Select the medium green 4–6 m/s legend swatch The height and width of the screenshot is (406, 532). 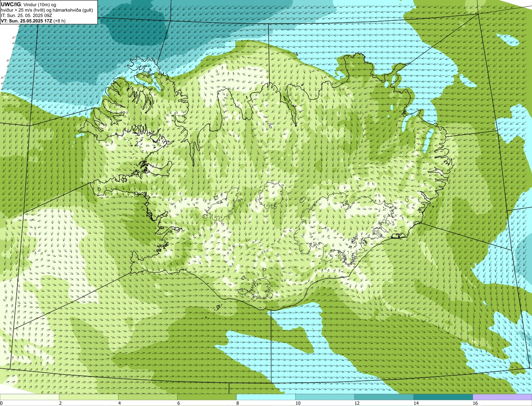(148, 397)
